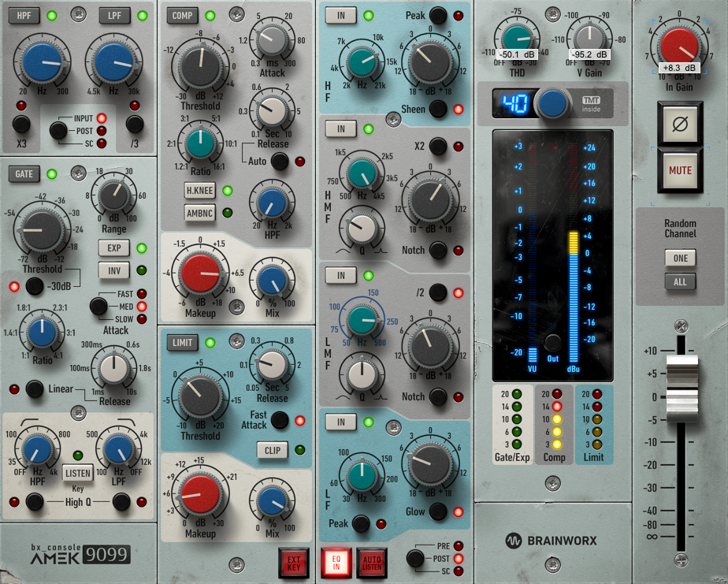Image resolution: width=728 pixels, height=584 pixels.
Task: Toggle the LPF filter button
Action: [x=114, y=16]
